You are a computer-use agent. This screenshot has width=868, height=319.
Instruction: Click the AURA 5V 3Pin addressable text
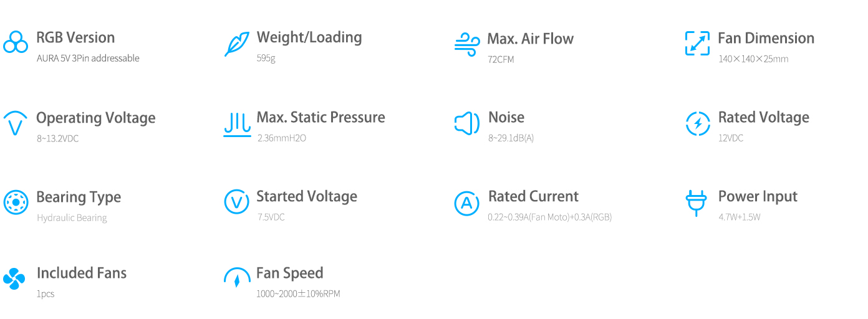click(88, 59)
